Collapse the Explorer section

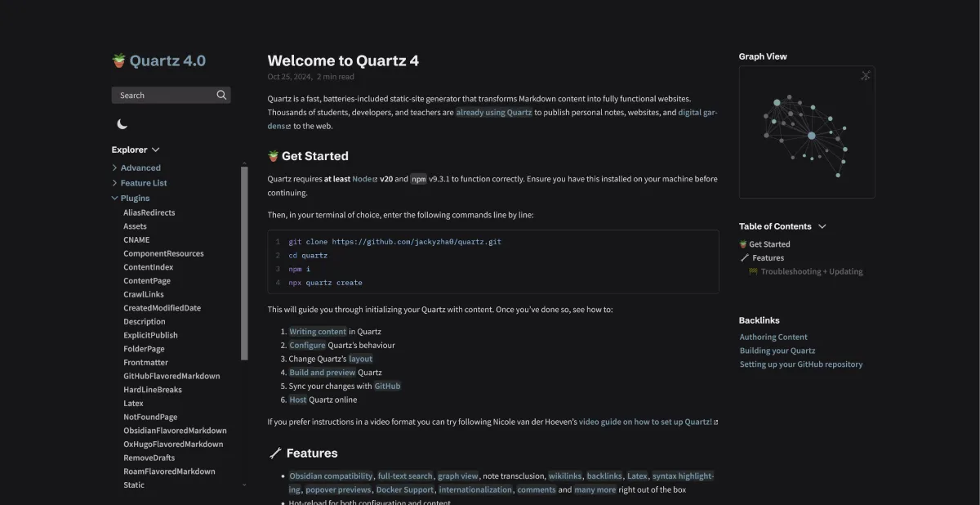pyautogui.click(x=155, y=150)
